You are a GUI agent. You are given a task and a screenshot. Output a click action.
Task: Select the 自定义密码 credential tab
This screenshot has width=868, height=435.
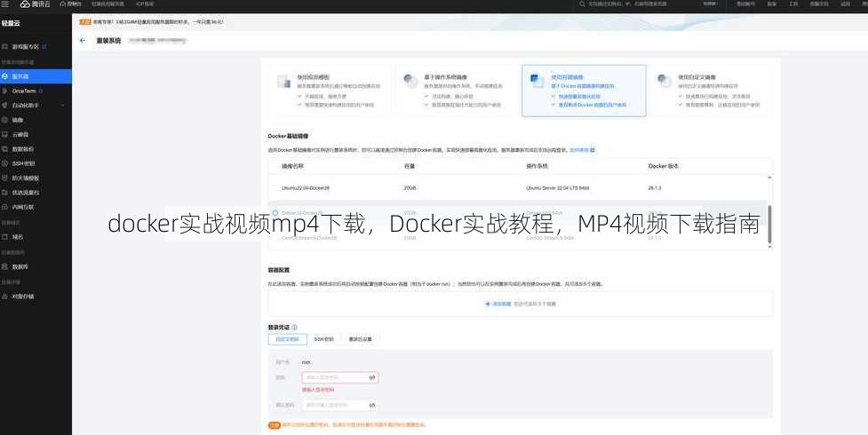point(287,339)
